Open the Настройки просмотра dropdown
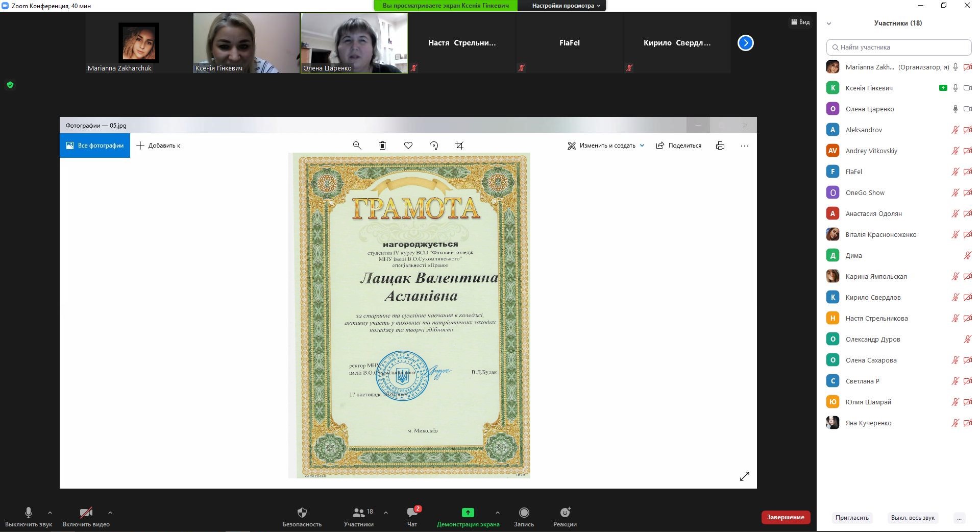The width and height of the screenshot is (980, 532). tap(566, 6)
